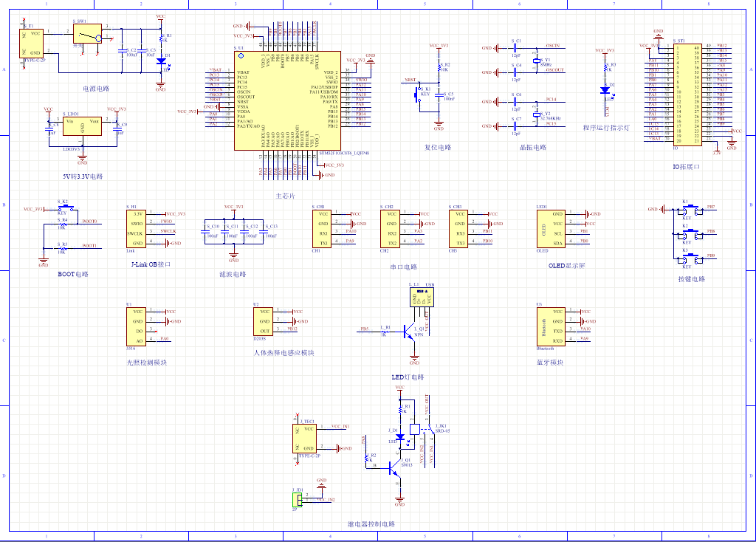Select the S_R5 10K BOOT1 resistor
756x542 pixels.
tap(62, 248)
